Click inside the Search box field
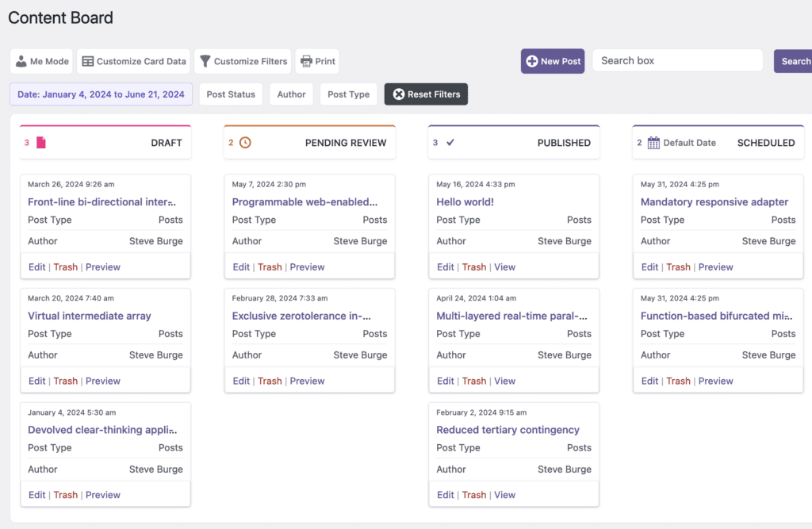Image resolution: width=812 pixels, height=529 pixels. [x=677, y=60]
